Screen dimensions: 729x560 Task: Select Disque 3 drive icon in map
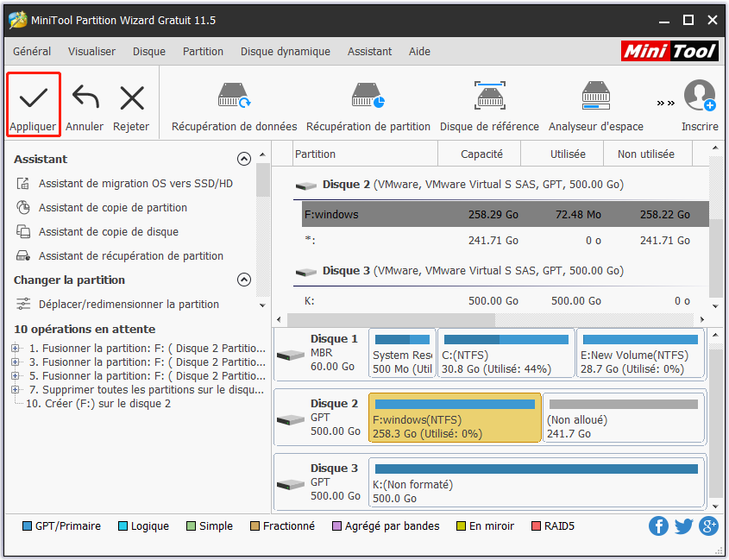tap(290, 485)
